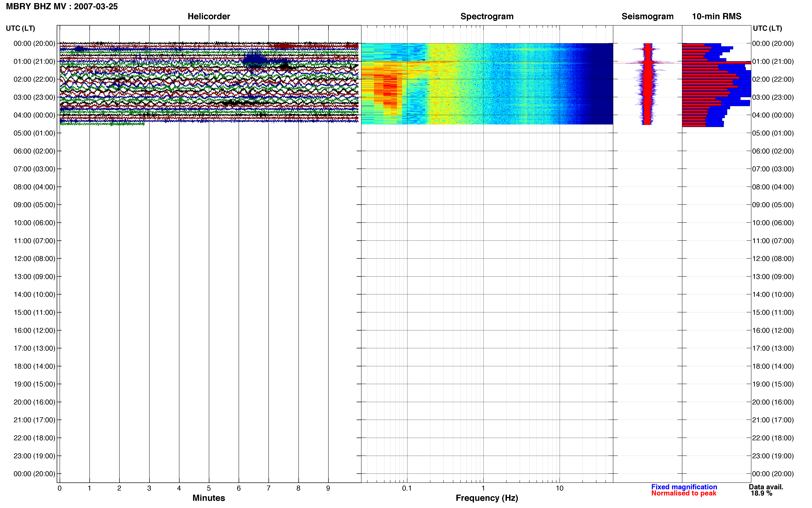Click the title 'MBRY BHZ MV : 2007-03-25'
The height and width of the screenshot is (508, 812).
pos(62,6)
